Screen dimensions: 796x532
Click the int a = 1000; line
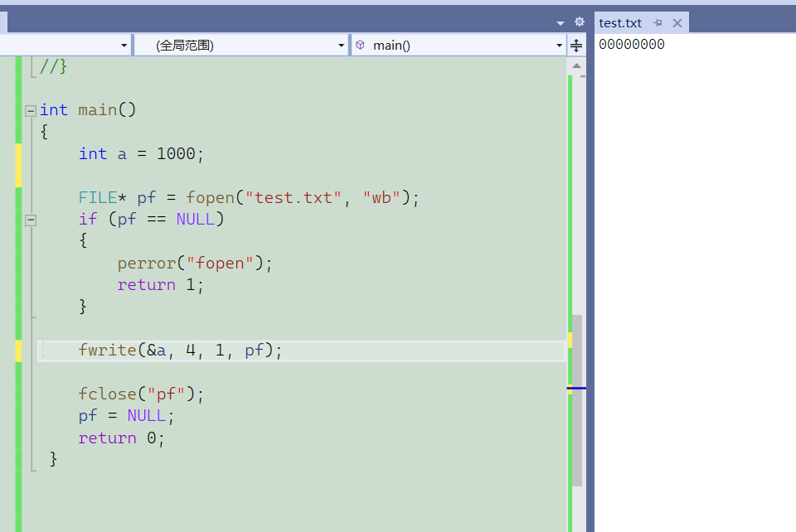tap(141, 153)
